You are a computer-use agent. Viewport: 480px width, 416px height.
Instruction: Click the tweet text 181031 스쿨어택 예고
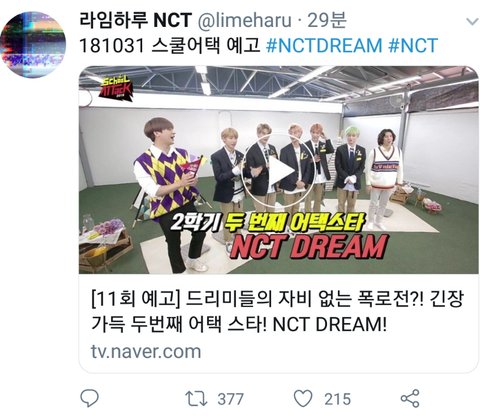[x=170, y=46]
